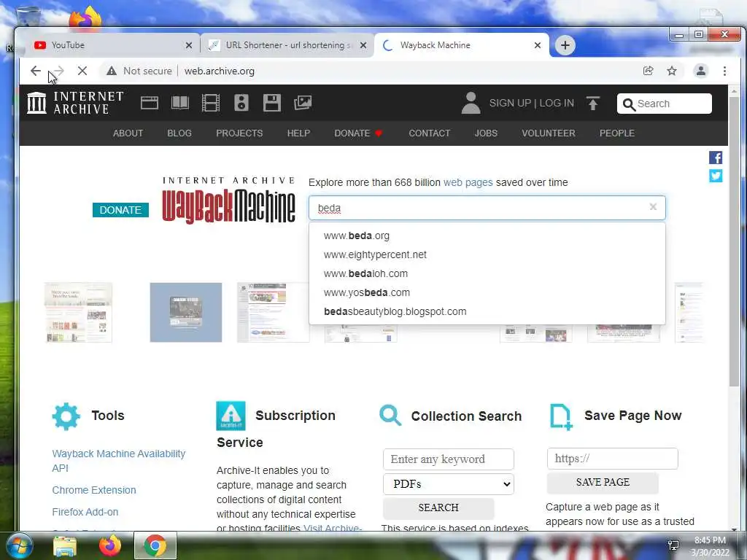
Task: Stop loading the page
Action: click(x=82, y=71)
